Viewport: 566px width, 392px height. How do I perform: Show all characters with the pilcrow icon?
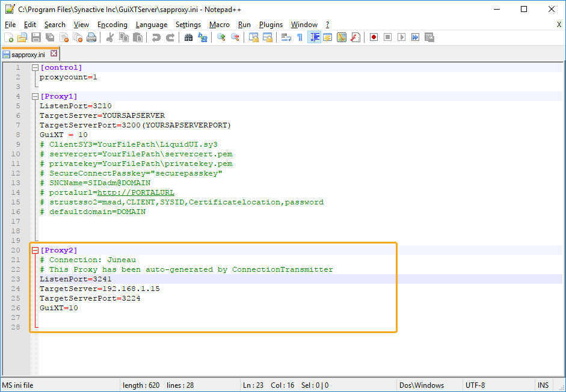coord(300,37)
